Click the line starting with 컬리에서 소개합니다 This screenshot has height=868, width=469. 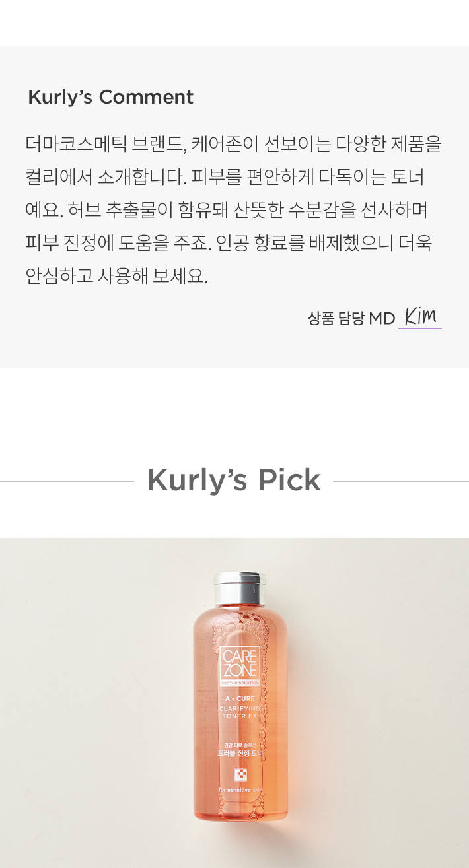pos(225,177)
